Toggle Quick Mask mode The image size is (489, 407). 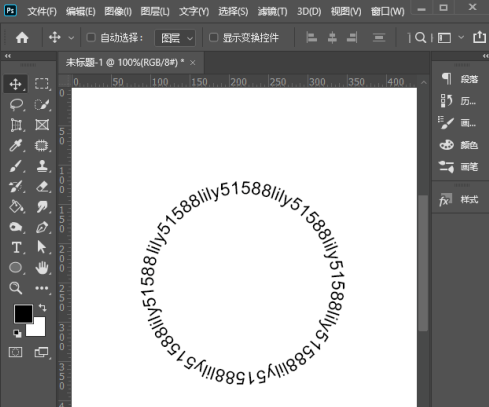point(16,352)
